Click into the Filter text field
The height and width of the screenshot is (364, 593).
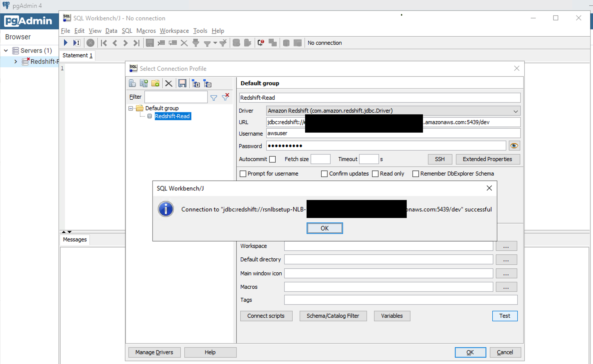[176, 97]
